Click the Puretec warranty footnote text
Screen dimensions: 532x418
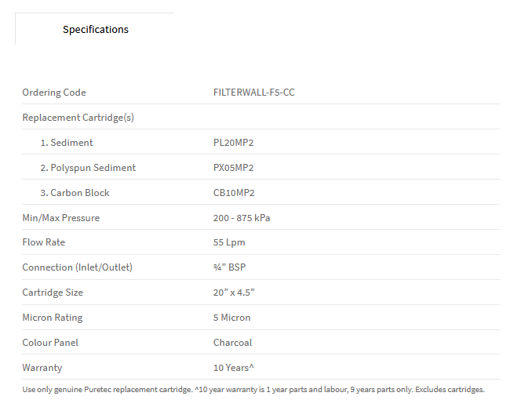tap(253, 390)
